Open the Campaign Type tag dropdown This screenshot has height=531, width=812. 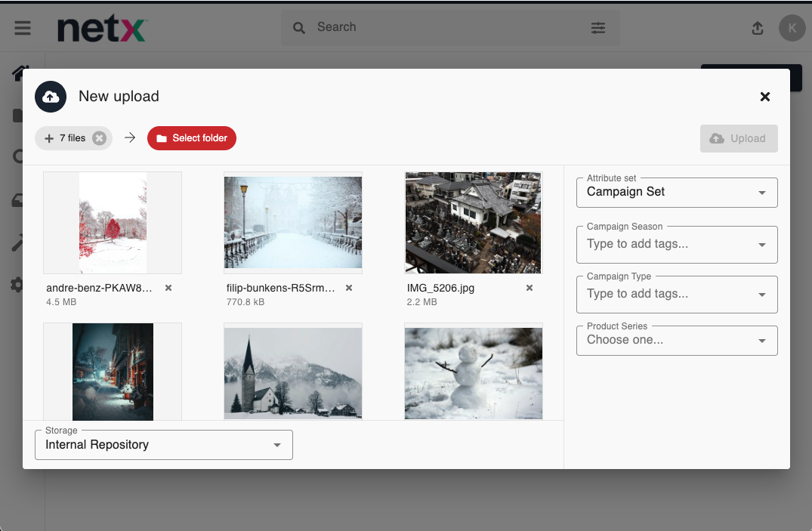click(x=761, y=295)
